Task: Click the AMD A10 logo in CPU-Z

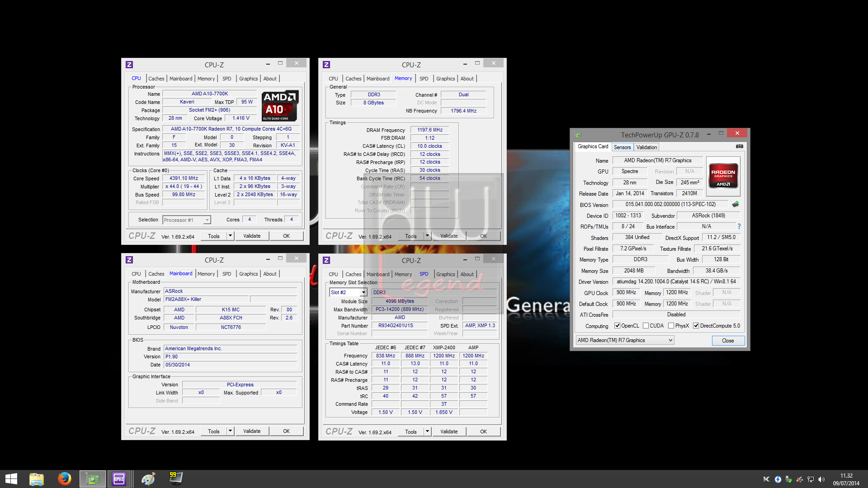Action: click(x=280, y=106)
